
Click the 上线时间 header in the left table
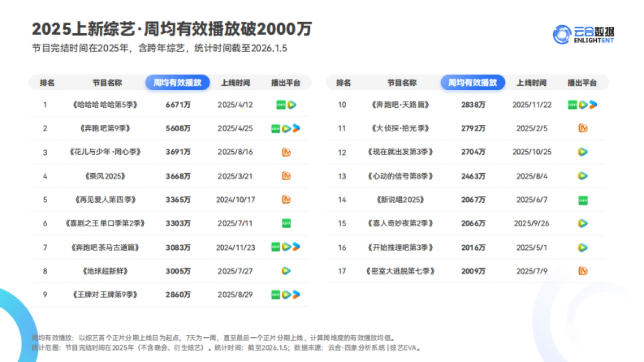(235, 83)
